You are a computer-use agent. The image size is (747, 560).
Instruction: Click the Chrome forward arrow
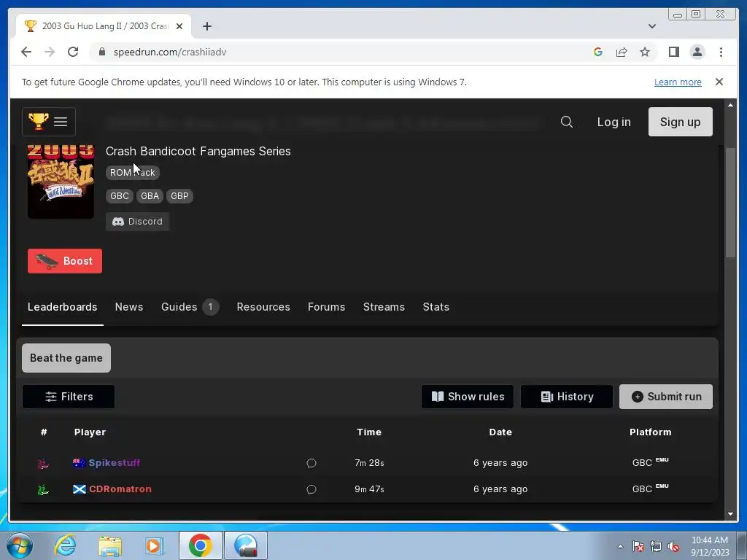pyautogui.click(x=50, y=52)
